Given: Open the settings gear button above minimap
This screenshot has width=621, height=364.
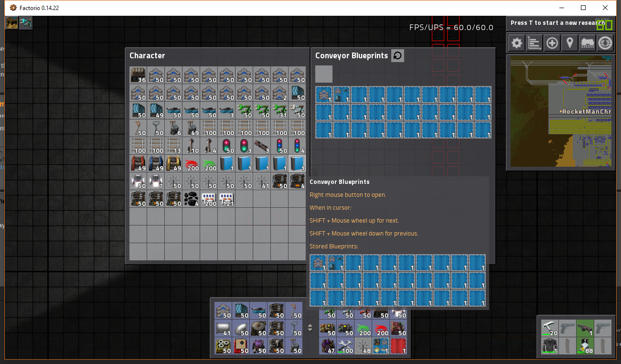Looking at the screenshot, I should click(x=516, y=43).
